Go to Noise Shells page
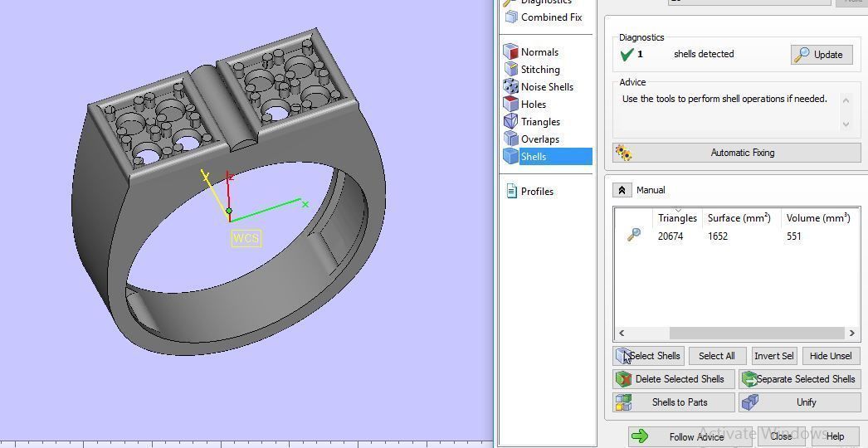The width and height of the screenshot is (868, 448). pyautogui.click(x=547, y=87)
